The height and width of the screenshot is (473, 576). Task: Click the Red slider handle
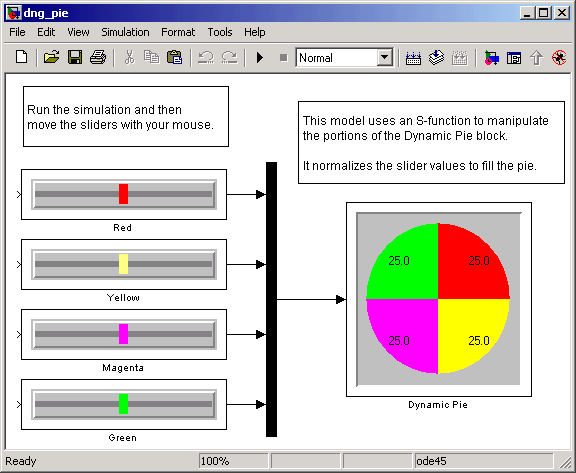123,194
